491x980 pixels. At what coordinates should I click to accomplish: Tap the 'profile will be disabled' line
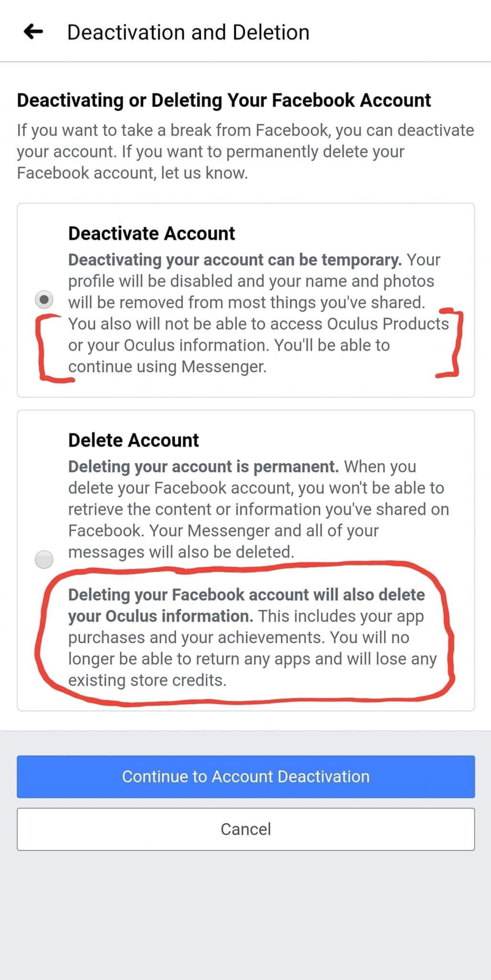[x=251, y=281]
